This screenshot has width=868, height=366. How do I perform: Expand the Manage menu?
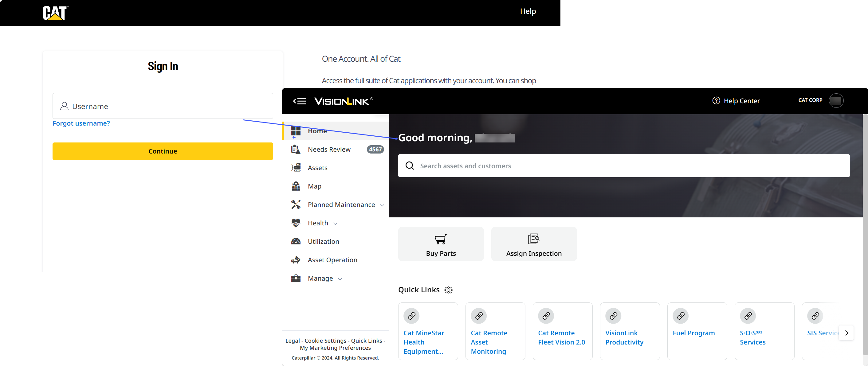(320, 278)
